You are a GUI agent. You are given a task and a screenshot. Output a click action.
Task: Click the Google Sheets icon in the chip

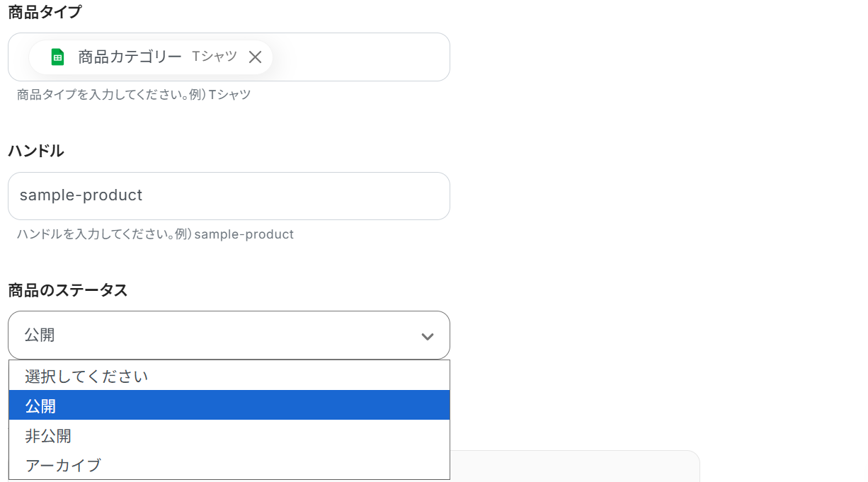58,57
